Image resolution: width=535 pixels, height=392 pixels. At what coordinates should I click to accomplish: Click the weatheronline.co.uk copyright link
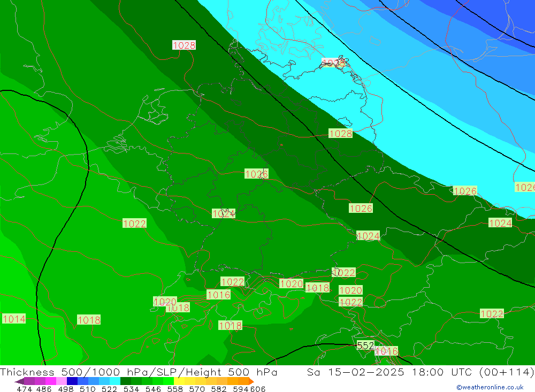pyautogui.click(x=490, y=387)
